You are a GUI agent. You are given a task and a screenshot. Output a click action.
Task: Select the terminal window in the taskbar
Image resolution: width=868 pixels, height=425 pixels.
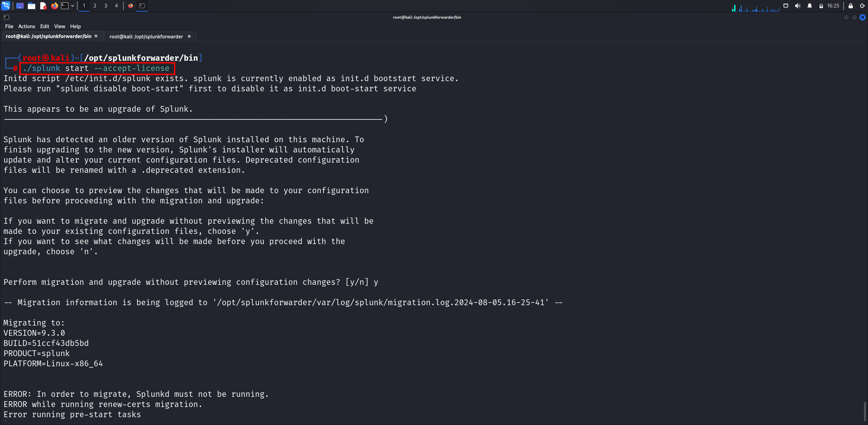pyautogui.click(x=142, y=6)
